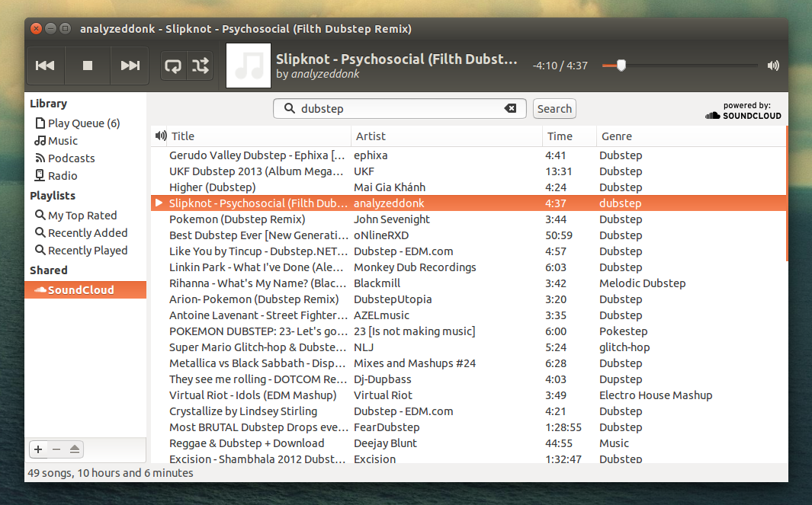Viewport: 812px width, 505px height.
Task: Mute audio via the speaker icon
Action: pyautogui.click(x=773, y=66)
